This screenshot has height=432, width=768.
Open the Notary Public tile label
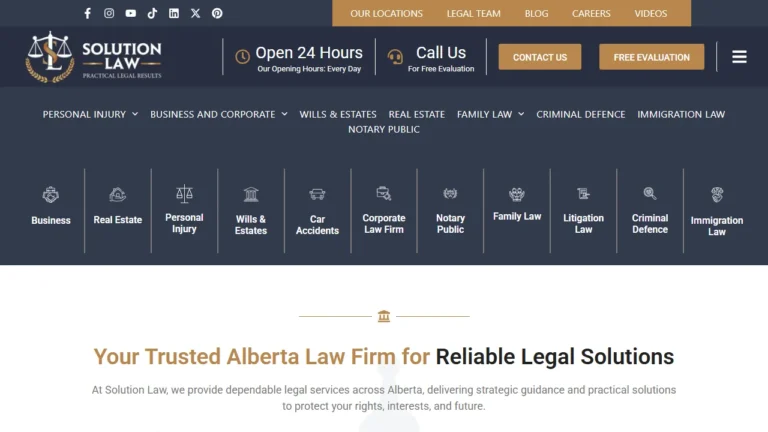[450, 223]
